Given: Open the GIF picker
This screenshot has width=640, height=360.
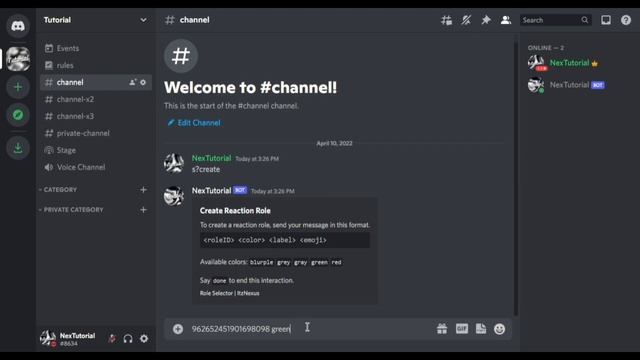Looking at the screenshot, I should (x=462, y=329).
